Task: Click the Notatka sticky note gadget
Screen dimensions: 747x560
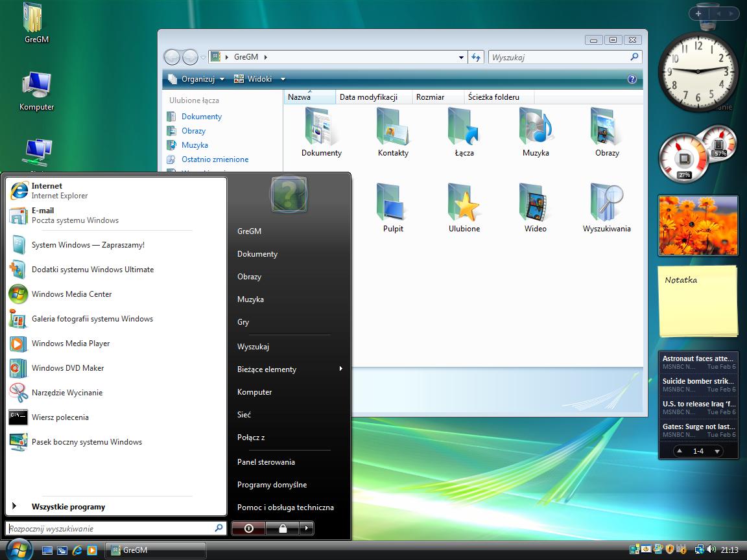Action: click(x=698, y=301)
